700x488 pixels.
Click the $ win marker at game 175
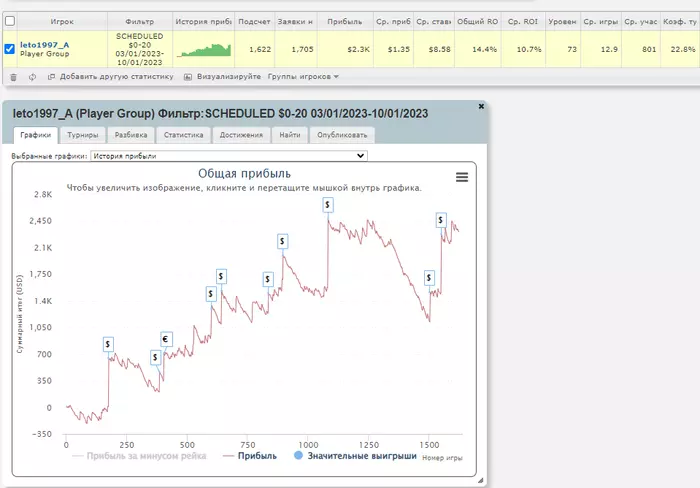pyautogui.click(x=108, y=344)
